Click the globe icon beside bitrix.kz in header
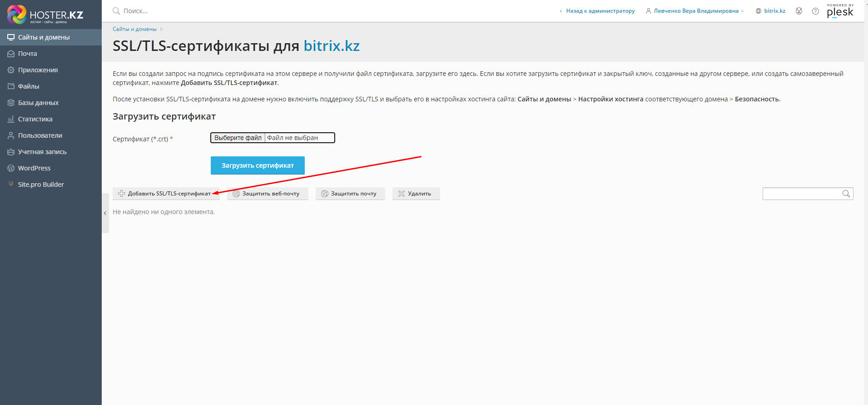868x405 pixels. (759, 11)
